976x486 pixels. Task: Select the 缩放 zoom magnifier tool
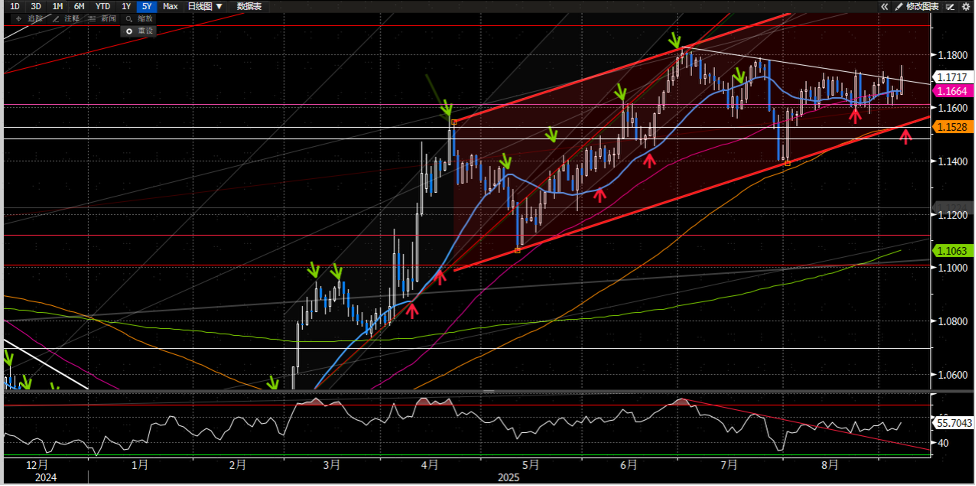tap(139, 19)
